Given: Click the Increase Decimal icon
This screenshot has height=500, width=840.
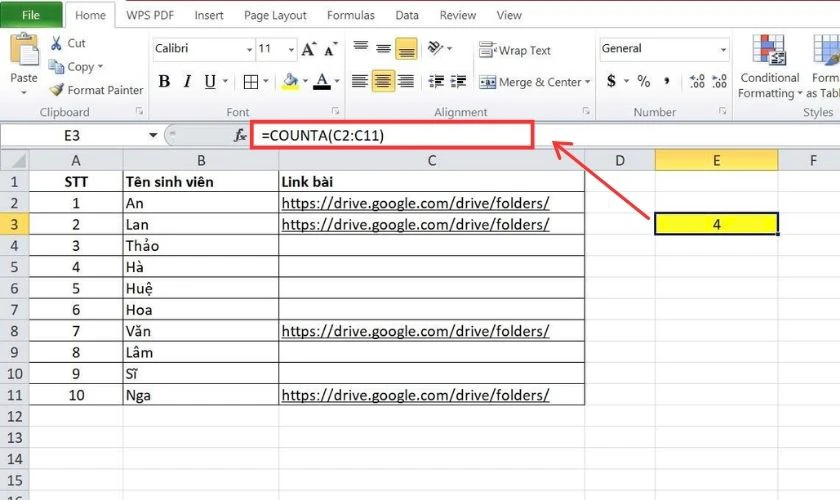Looking at the screenshot, I should 697,81.
